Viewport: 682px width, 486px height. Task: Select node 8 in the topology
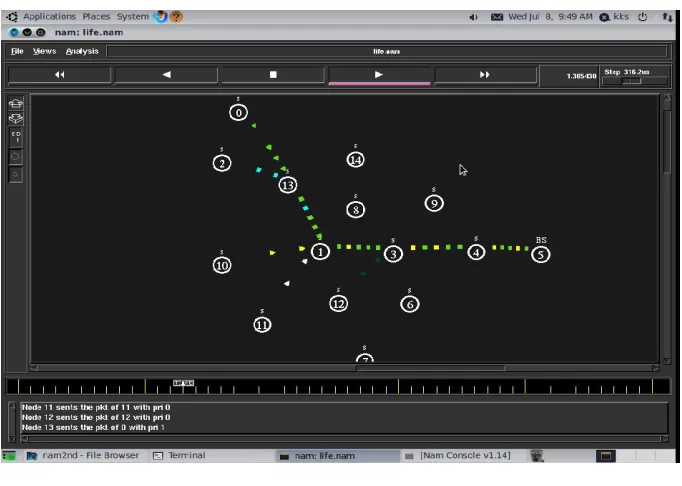tap(355, 210)
